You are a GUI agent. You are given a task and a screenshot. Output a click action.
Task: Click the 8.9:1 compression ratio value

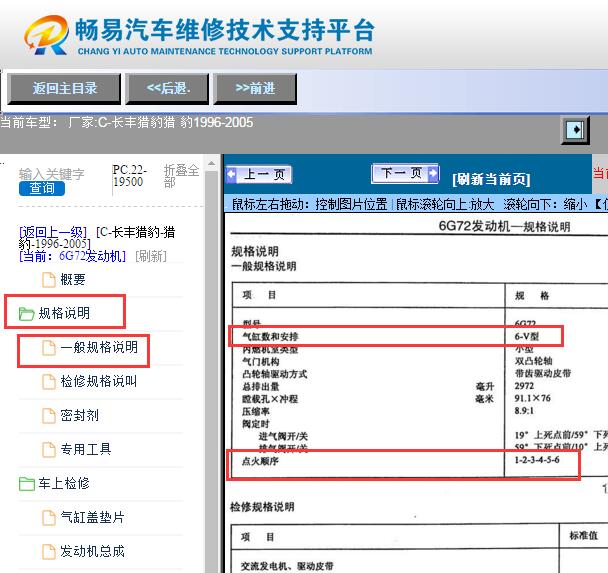point(524,411)
